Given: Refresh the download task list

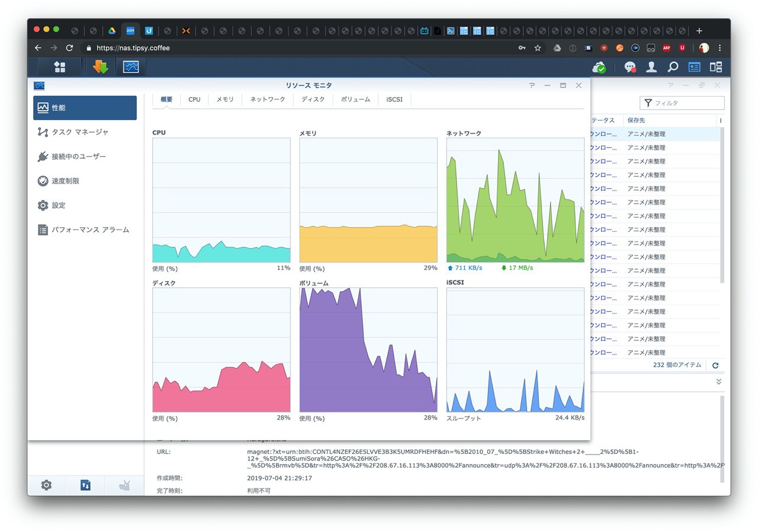Looking at the screenshot, I should pyautogui.click(x=715, y=366).
